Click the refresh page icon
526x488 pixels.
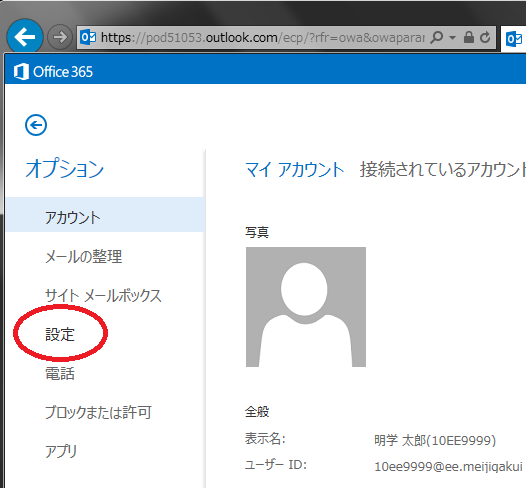485,37
